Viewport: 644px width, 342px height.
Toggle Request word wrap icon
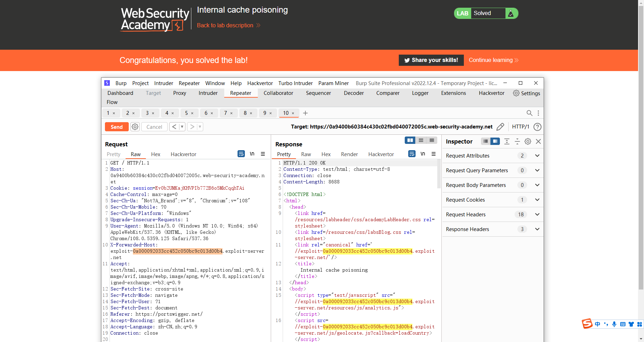(x=241, y=154)
